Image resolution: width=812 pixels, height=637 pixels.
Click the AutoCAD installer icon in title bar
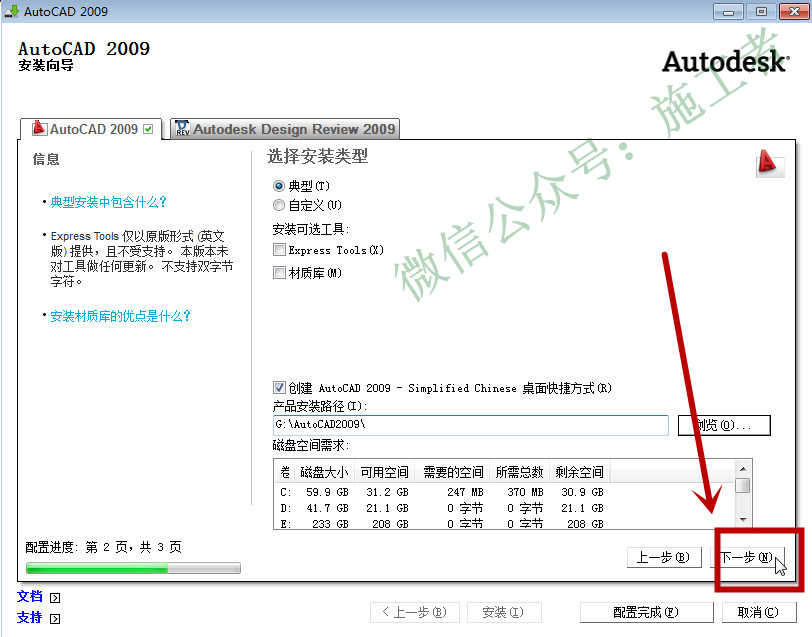(x=11, y=10)
